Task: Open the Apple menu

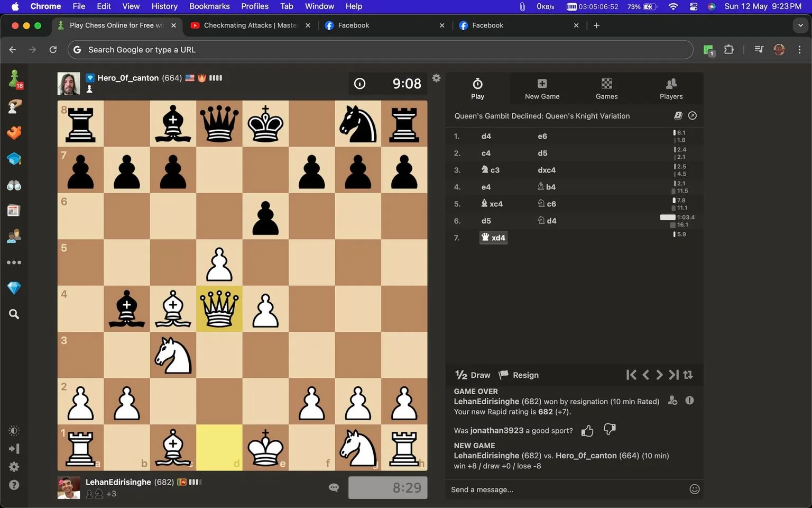Action: (15, 6)
